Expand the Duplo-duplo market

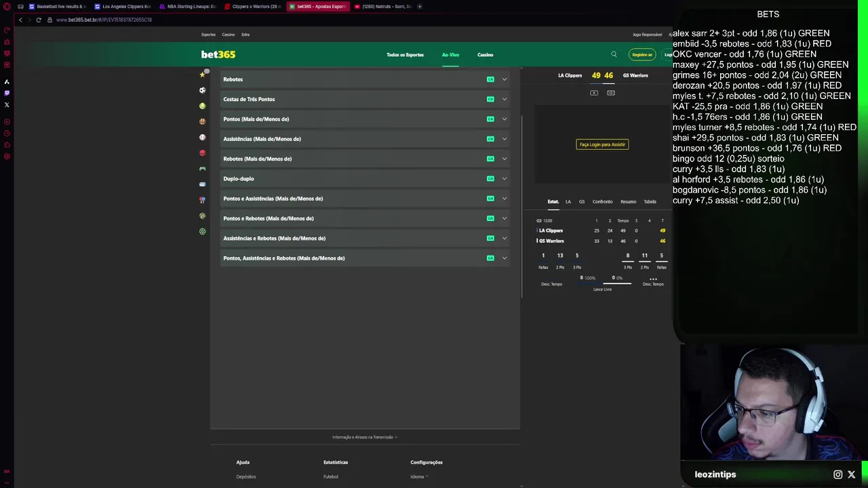[365, 178]
